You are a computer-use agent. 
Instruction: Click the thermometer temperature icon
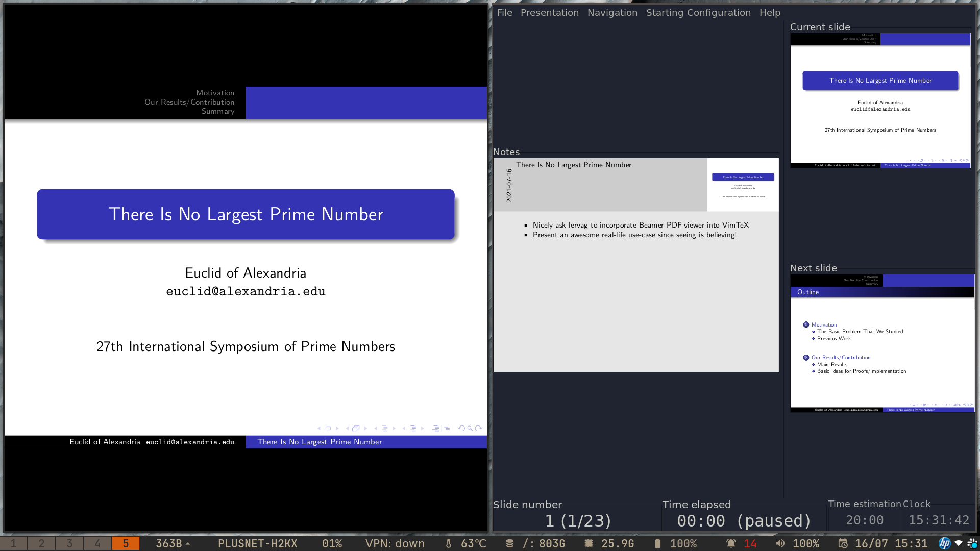tap(448, 543)
